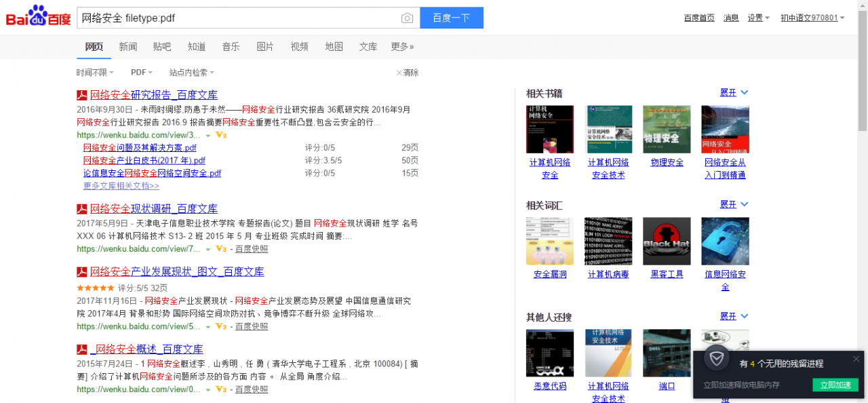
Task: Switch to 音乐 tab
Action: pyautogui.click(x=231, y=47)
